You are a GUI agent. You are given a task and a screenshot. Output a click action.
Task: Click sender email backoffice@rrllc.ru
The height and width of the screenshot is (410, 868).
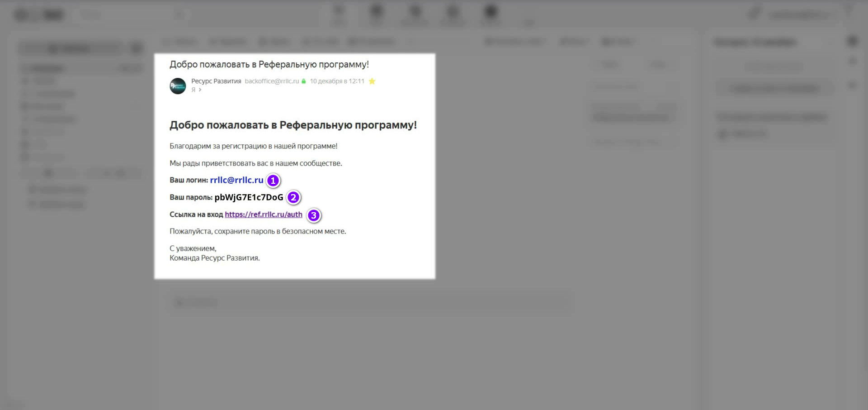[x=272, y=81]
